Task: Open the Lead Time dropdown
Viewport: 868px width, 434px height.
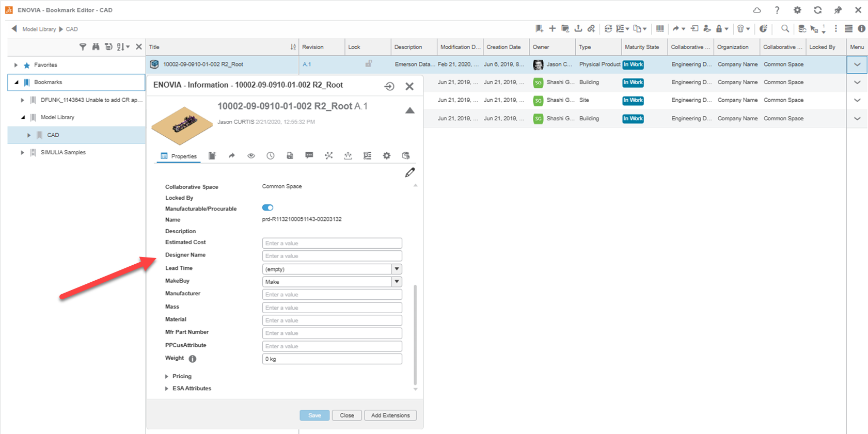Action: pos(397,269)
